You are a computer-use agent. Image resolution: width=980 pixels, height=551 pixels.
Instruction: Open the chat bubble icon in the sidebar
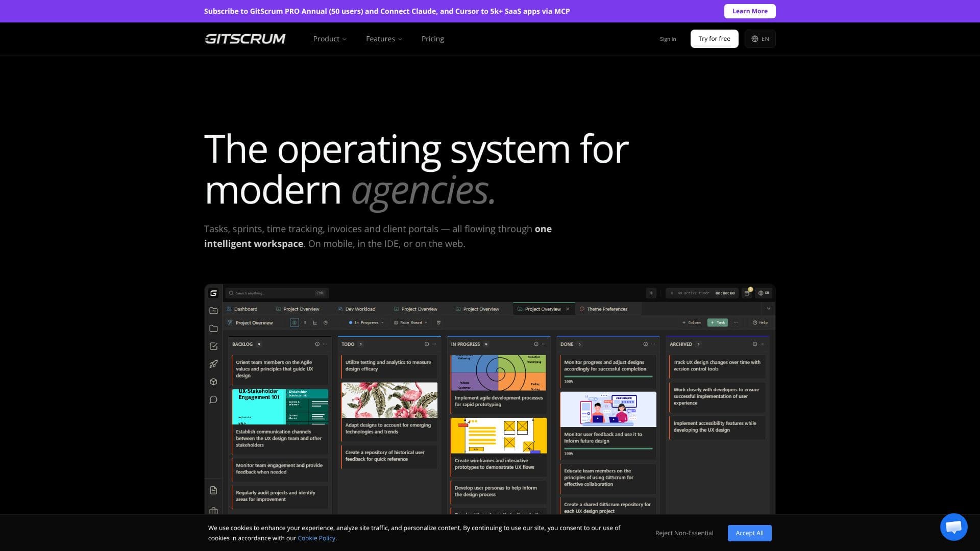[213, 399]
